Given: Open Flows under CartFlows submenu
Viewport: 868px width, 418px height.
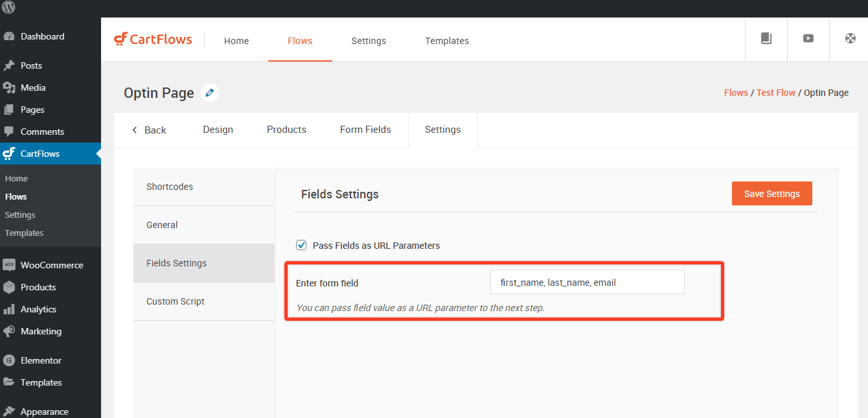Looking at the screenshot, I should pyautogui.click(x=16, y=196).
